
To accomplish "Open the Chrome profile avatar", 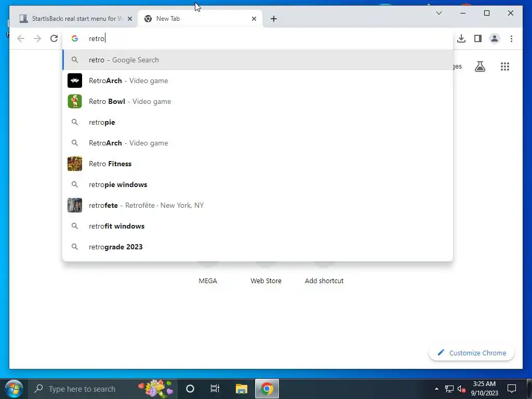I will pyautogui.click(x=495, y=38).
